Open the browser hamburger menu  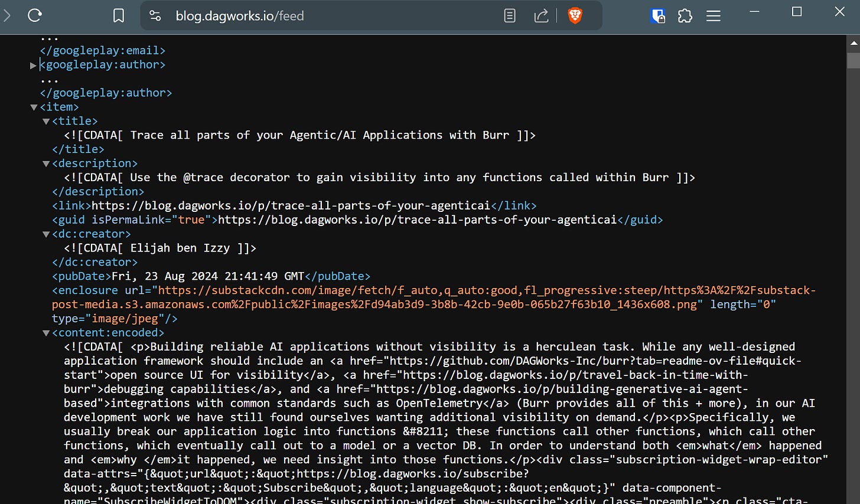tap(714, 16)
